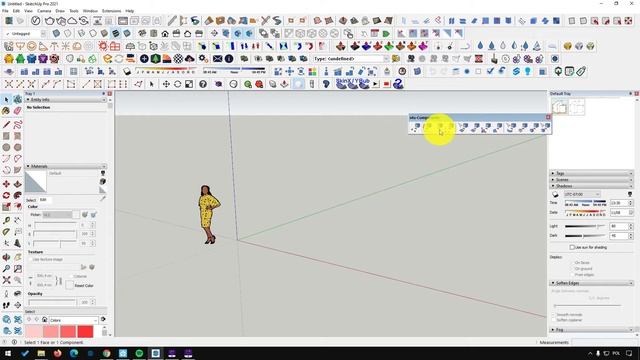Select the Line pencil tool
640x360 pixels.
pos(6,124)
